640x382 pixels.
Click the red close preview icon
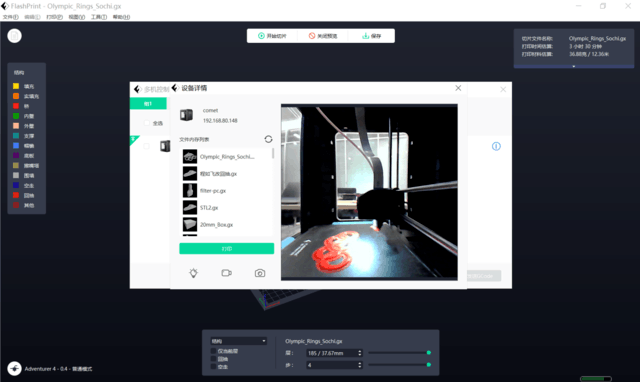(x=312, y=36)
